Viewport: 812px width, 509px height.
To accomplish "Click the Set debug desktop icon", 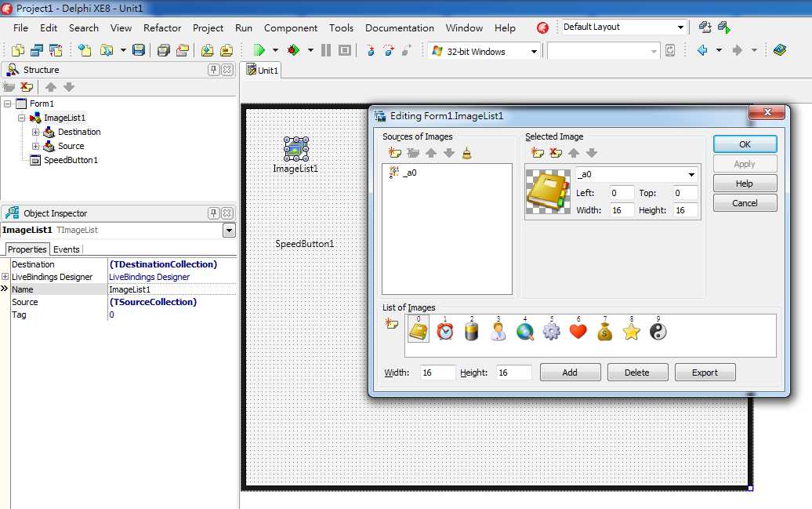I will pos(724,27).
